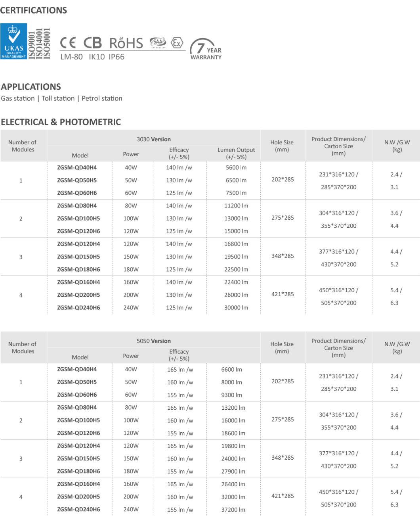Select the 'Toll station' application text

(x=58, y=98)
